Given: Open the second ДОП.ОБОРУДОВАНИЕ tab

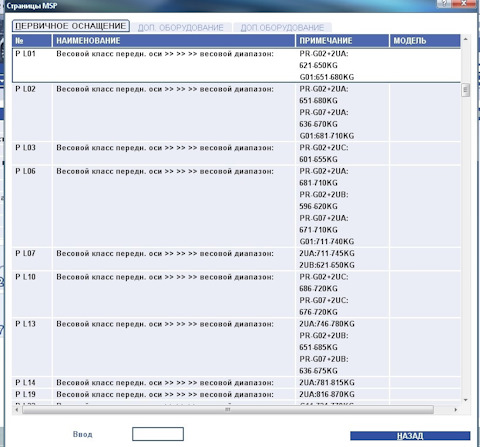Looking at the screenshot, I should (282, 28).
